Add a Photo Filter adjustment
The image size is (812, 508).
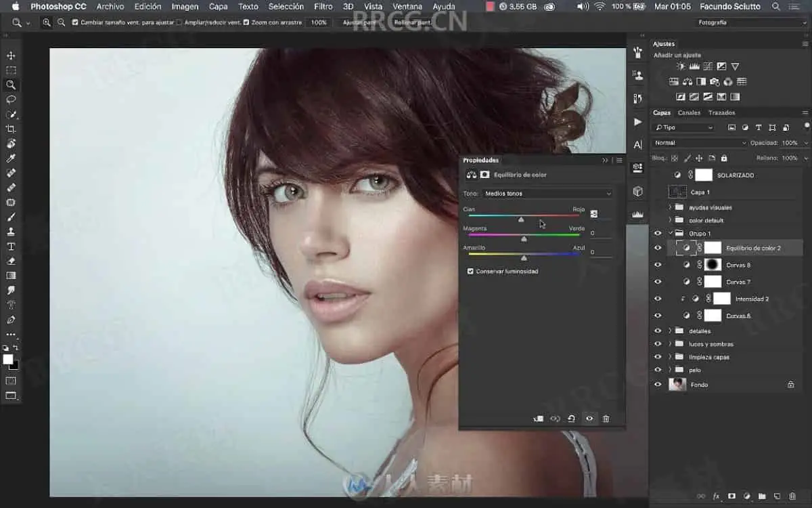click(715, 81)
